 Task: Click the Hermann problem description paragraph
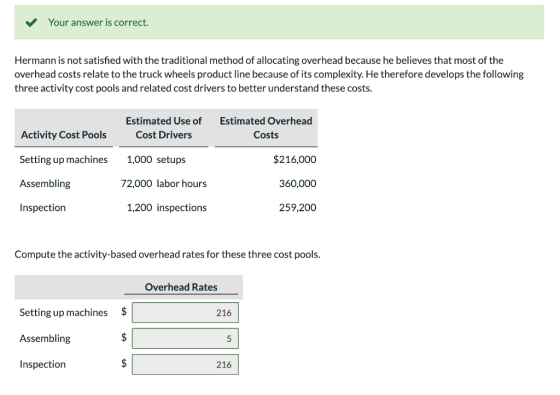click(x=269, y=74)
